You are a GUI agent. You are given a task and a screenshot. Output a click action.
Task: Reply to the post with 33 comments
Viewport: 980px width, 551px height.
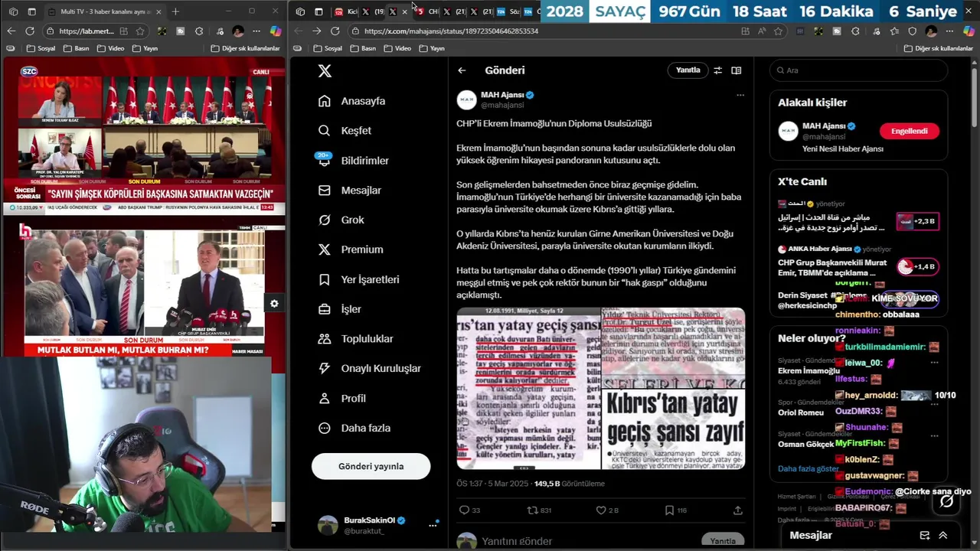pyautogui.click(x=469, y=510)
